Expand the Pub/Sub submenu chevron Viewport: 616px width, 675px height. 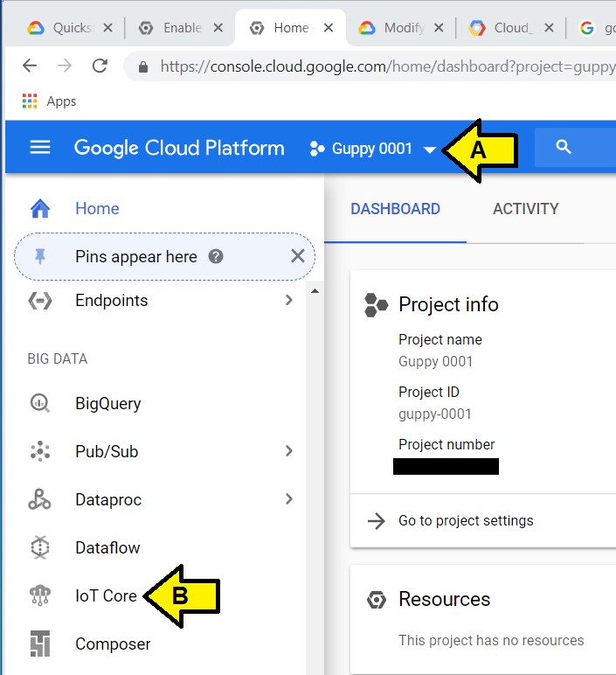click(x=289, y=450)
